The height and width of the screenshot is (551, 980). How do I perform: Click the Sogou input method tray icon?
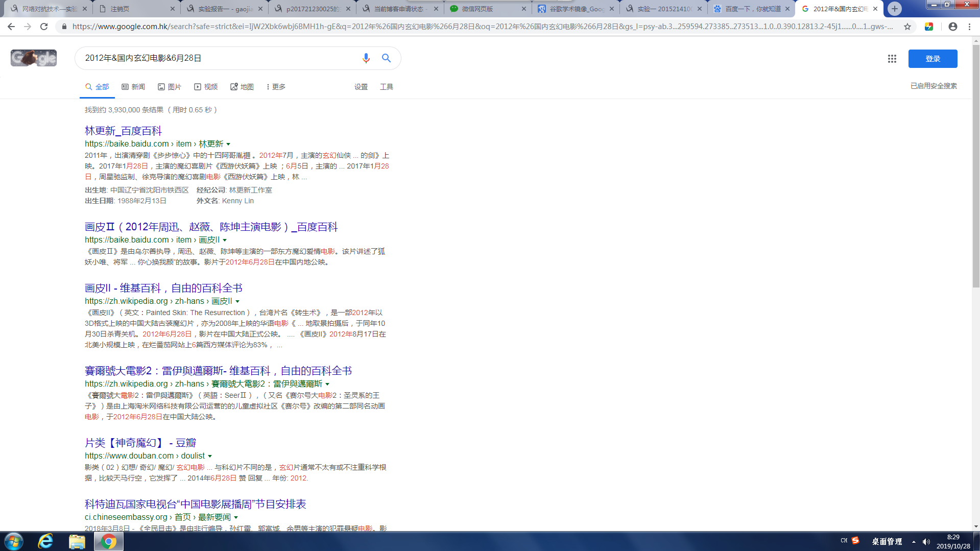click(x=855, y=540)
